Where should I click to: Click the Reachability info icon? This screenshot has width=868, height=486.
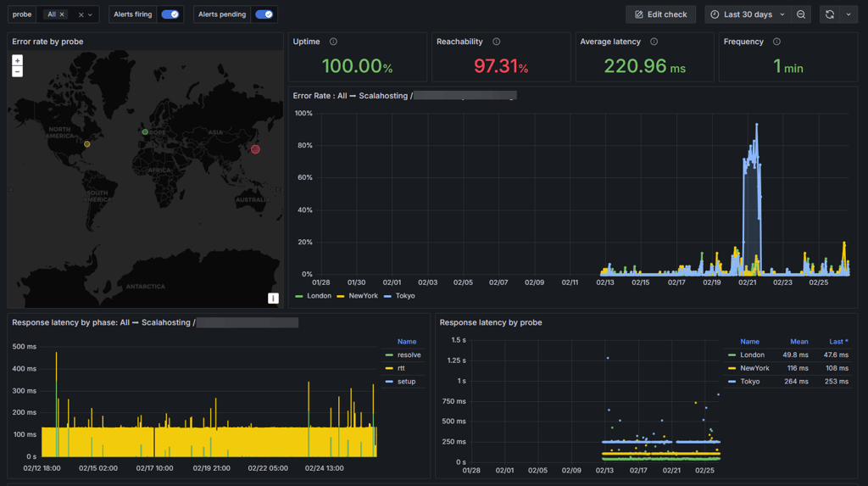pos(497,42)
